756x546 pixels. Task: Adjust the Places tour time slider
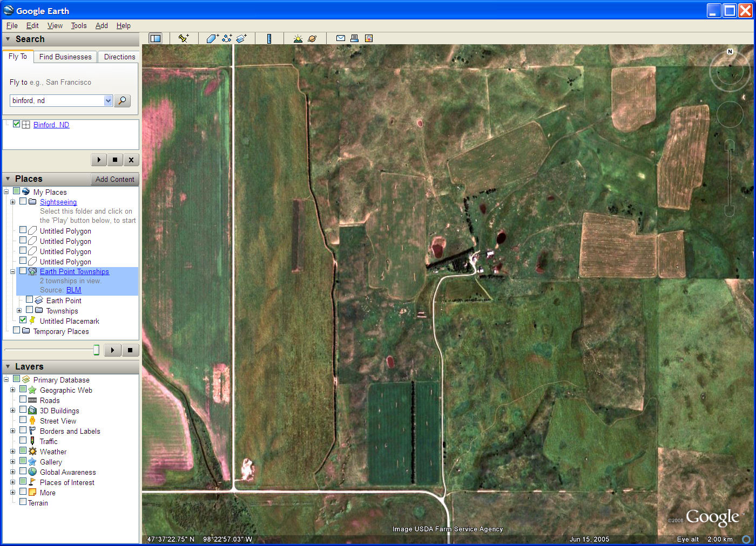coord(96,350)
